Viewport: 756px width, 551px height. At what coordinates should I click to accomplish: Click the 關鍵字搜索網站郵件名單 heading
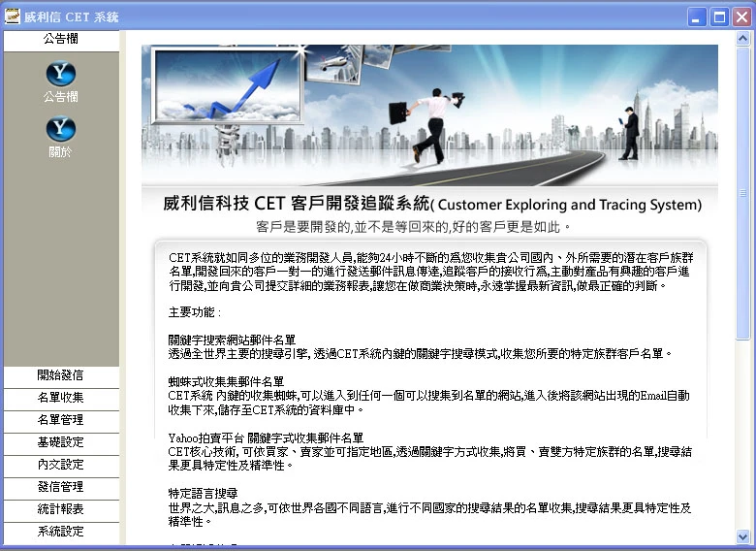pyautogui.click(x=232, y=340)
